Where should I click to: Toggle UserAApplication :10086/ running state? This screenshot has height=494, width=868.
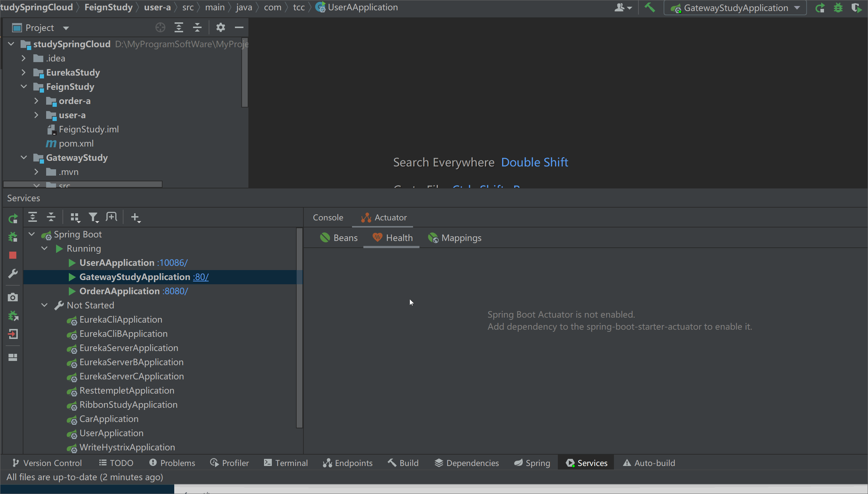(72, 262)
